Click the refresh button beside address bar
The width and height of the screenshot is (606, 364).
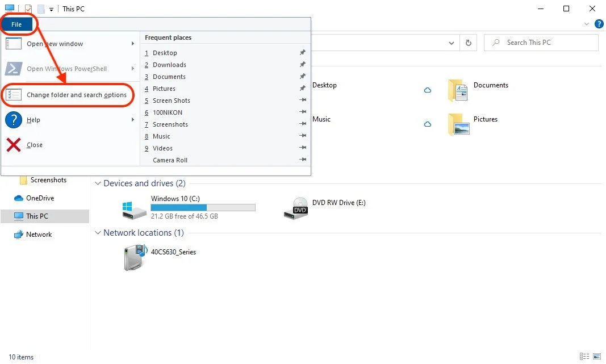468,43
